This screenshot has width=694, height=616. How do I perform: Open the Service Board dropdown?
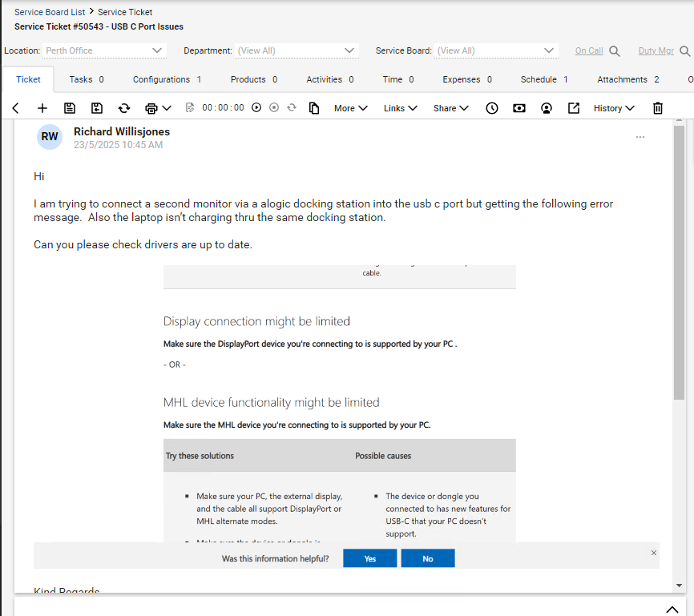tap(496, 51)
